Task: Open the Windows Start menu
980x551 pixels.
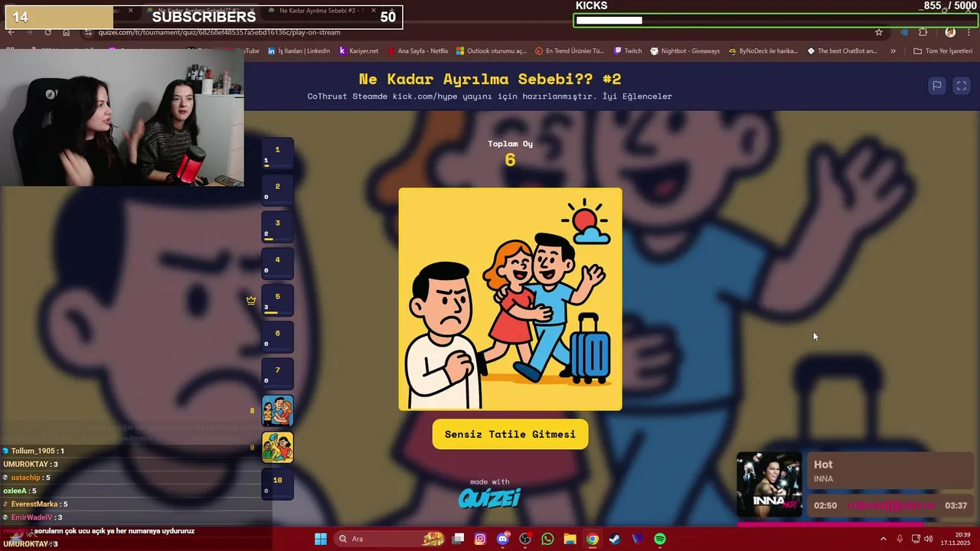Action: point(321,539)
